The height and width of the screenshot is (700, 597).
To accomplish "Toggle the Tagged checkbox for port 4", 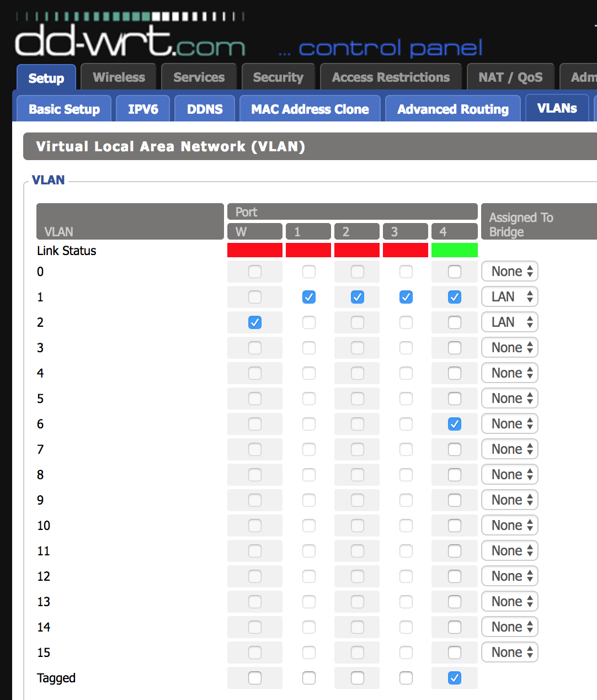I will (455, 678).
